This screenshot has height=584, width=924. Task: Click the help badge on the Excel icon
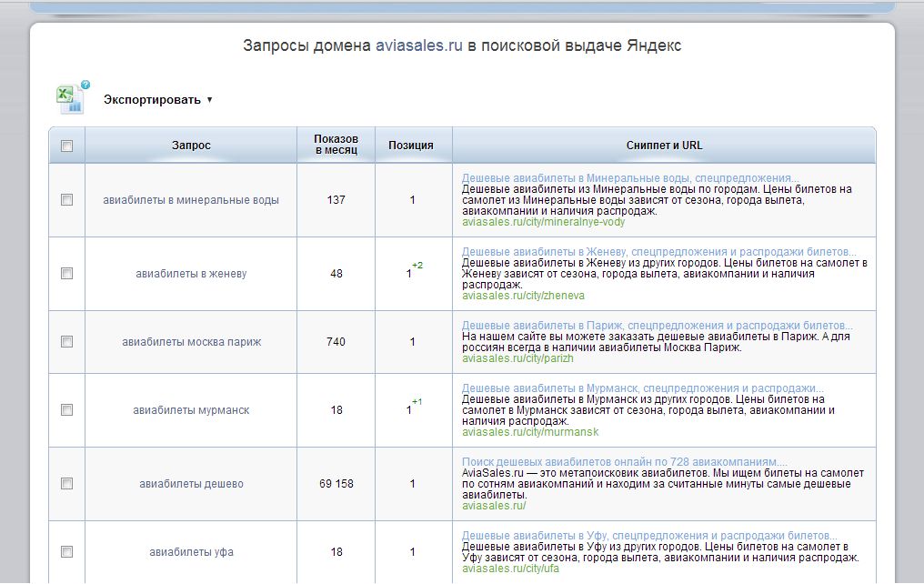coord(85,85)
